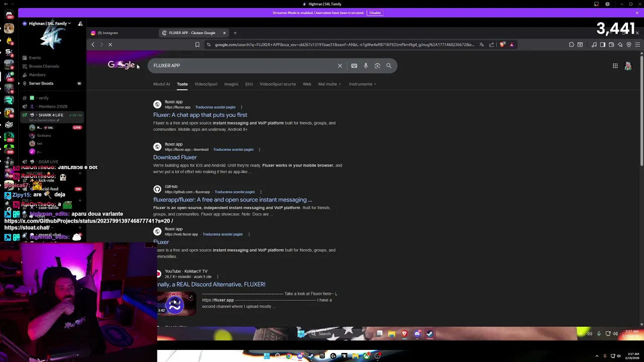This screenshot has width=644, height=362.
Task: Switch to the Instagram browser tab
Action: click(x=108, y=33)
